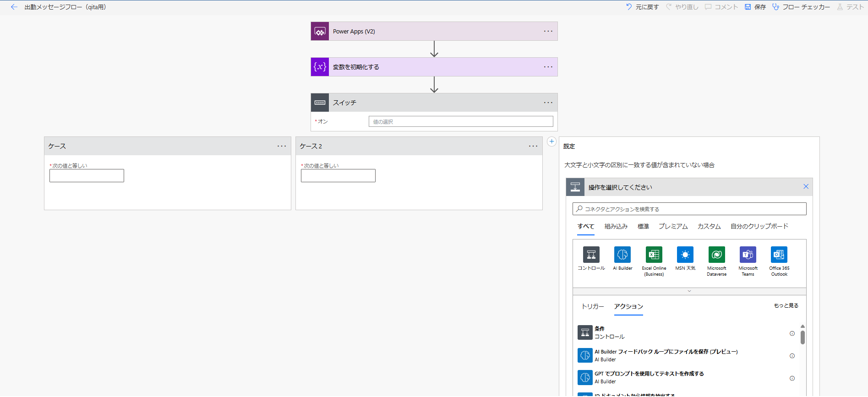Open the 変数を初期化する ellipsis menu

(548, 67)
